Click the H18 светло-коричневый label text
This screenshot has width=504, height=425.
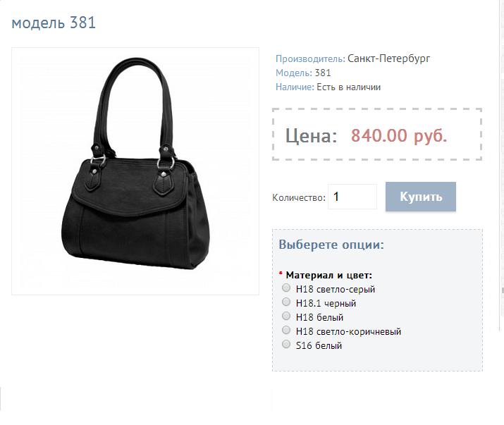tap(348, 332)
